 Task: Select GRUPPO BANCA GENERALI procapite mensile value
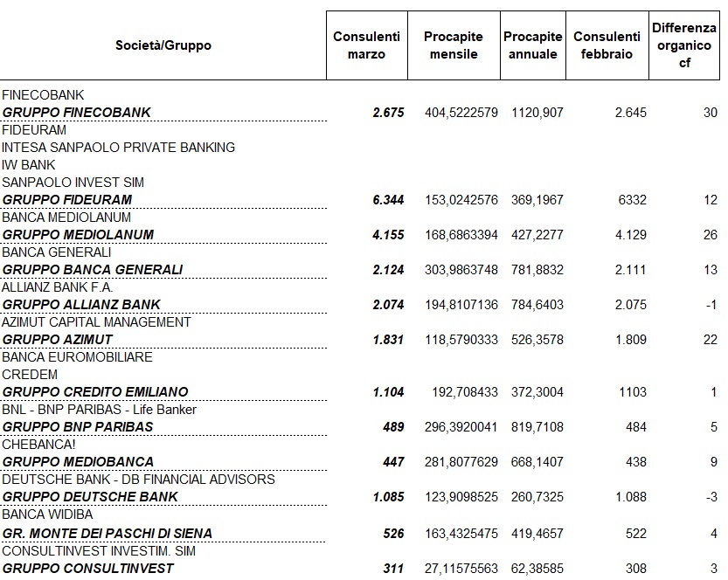(x=461, y=270)
